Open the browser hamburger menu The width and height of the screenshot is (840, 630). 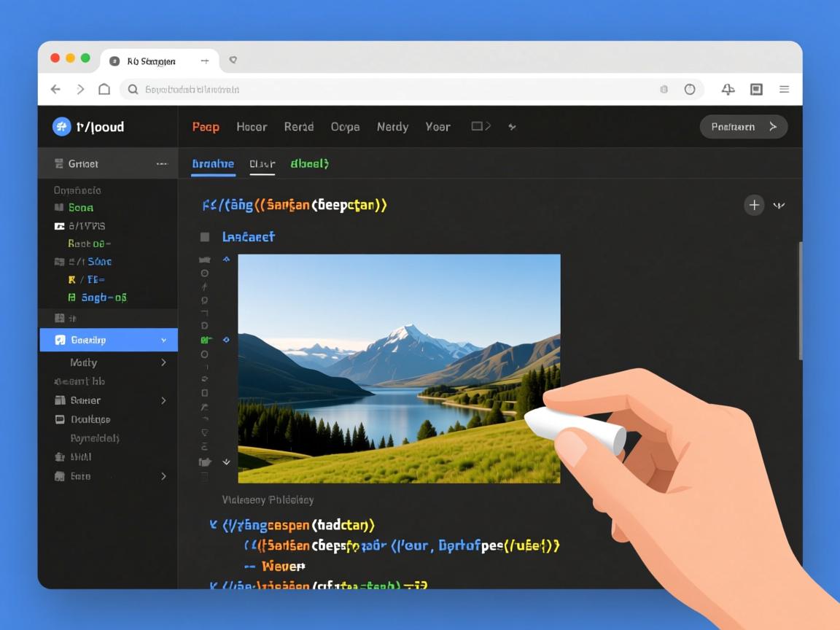click(x=784, y=89)
